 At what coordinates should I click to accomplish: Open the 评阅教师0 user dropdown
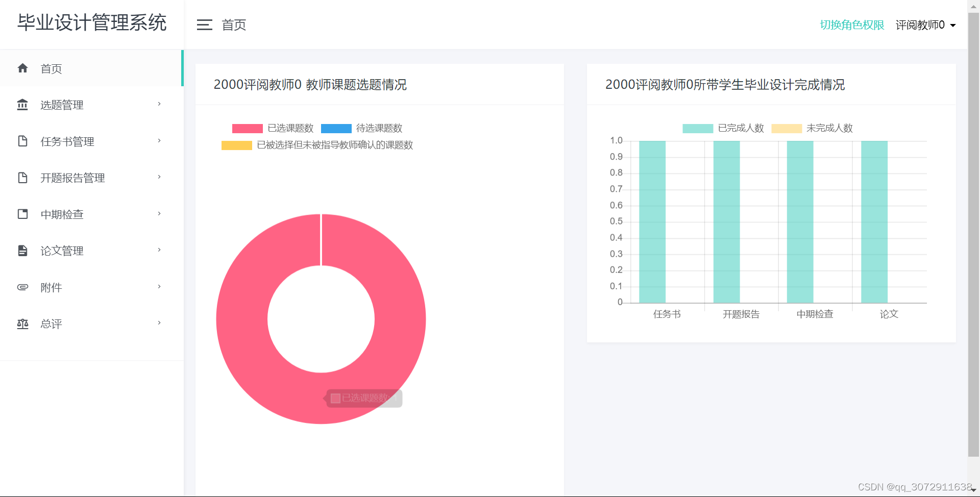coord(925,25)
